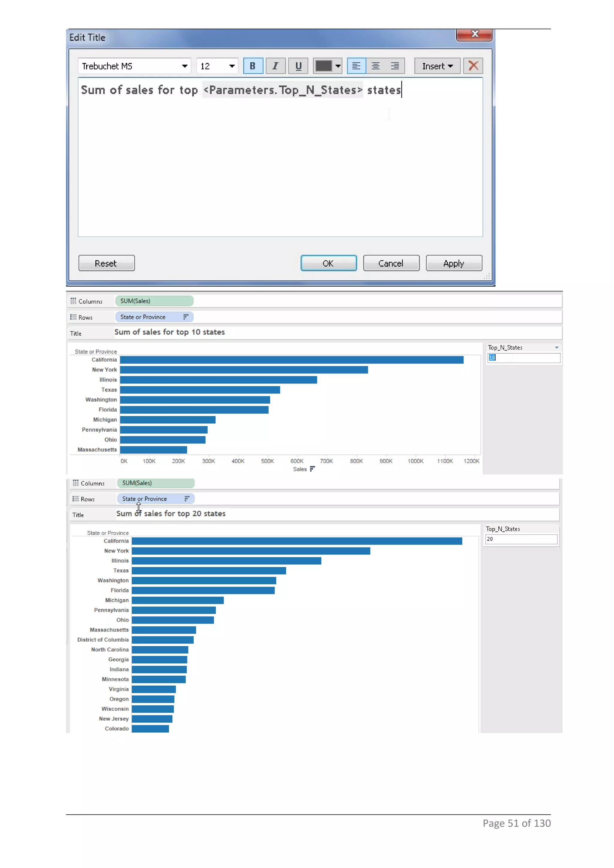Align title text left

point(356,66)
